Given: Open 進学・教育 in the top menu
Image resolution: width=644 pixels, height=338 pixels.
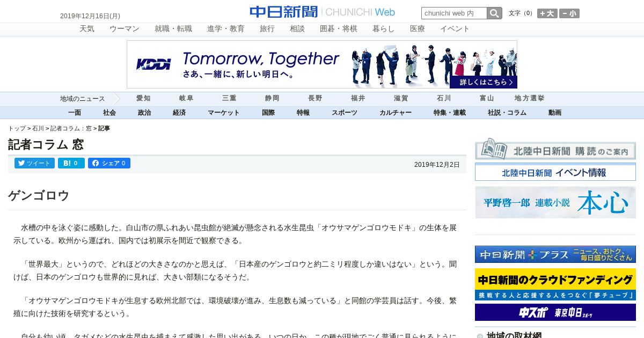Looking at the screenshot, I should coord(226,29).
